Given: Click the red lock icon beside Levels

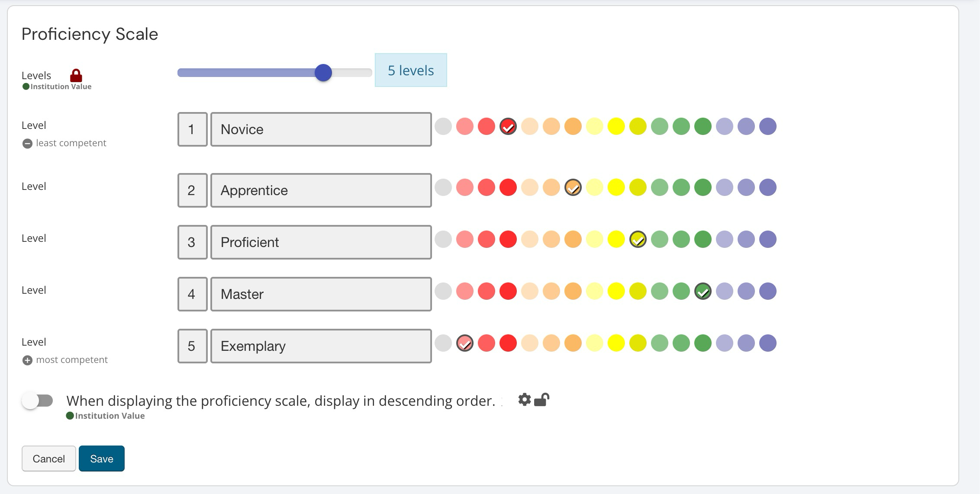Looking at the screenshot, I should 76,76.
